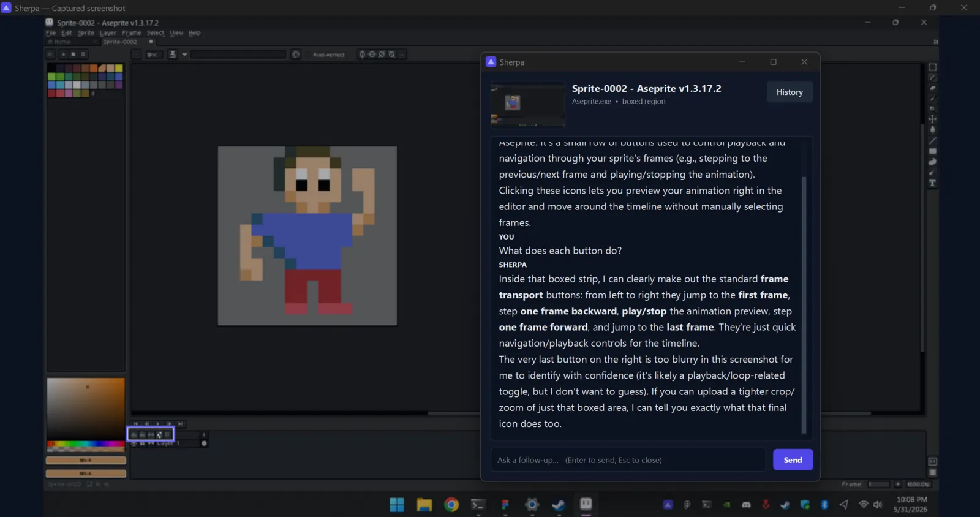Open the captured screenshot thumbnail in Sherpa
This screenshot has height=517, width=980.
coord(528,104)
